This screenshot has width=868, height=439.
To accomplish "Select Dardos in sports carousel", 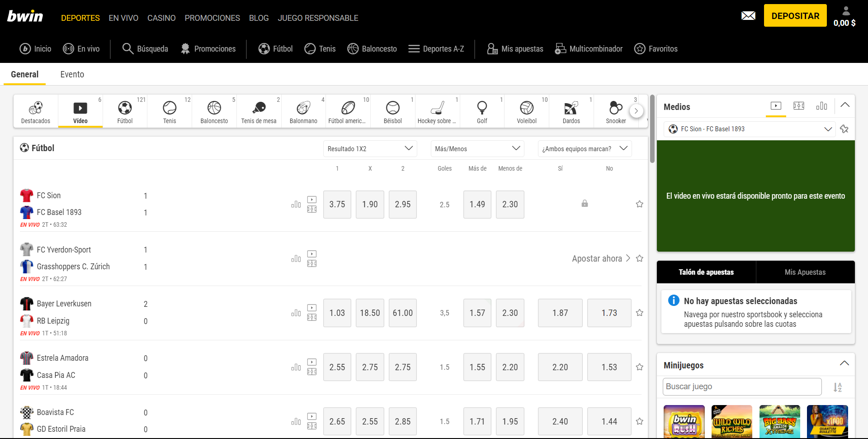I will pos(571,111).
